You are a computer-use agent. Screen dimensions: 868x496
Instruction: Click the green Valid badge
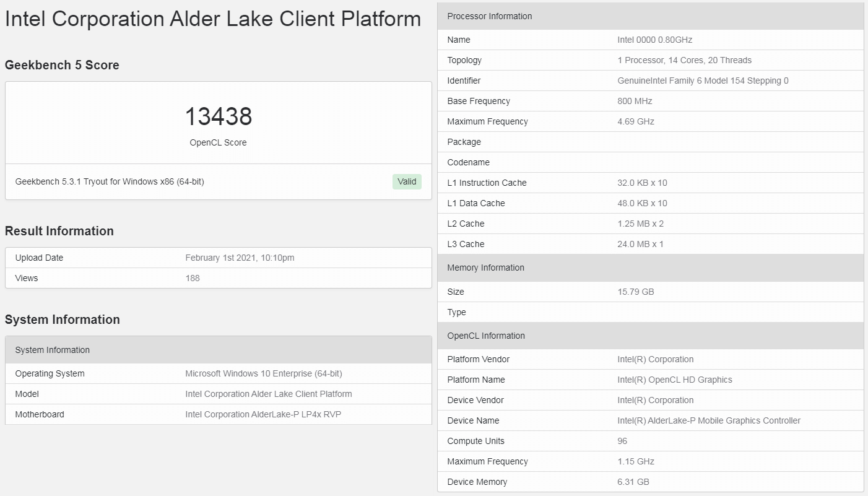point(407,181)
